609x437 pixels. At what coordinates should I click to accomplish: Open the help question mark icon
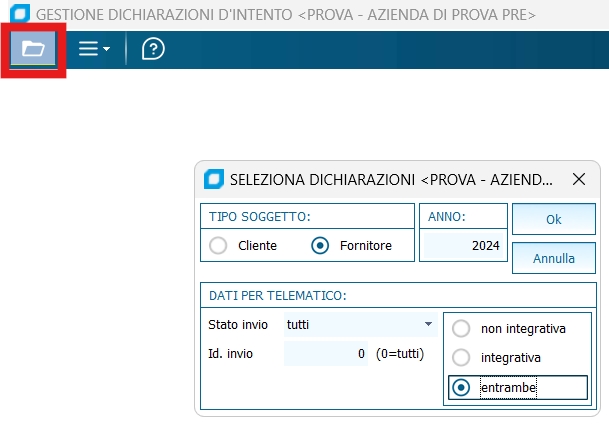(153, 49)
